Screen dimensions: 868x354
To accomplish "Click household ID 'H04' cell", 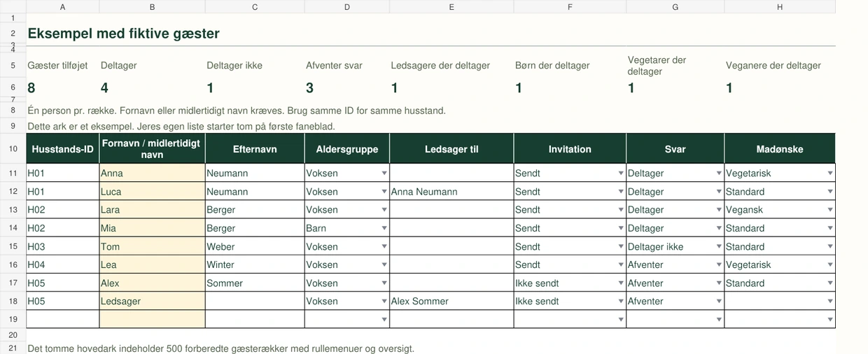I will [63, 265].
